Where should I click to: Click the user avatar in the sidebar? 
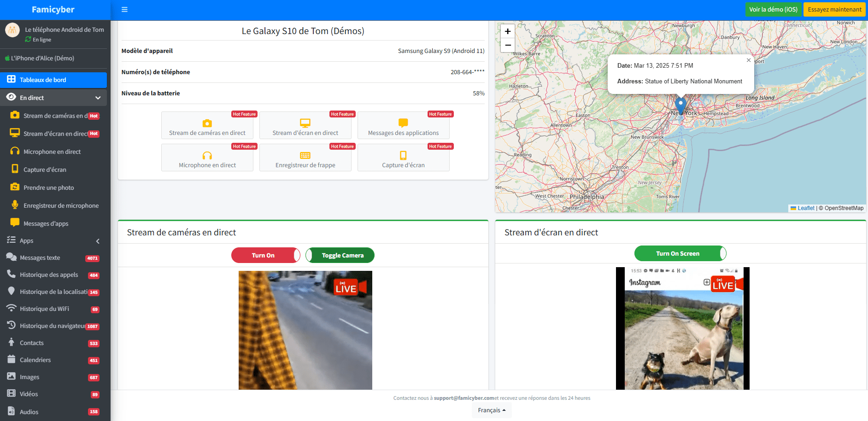tap(12, 30)
